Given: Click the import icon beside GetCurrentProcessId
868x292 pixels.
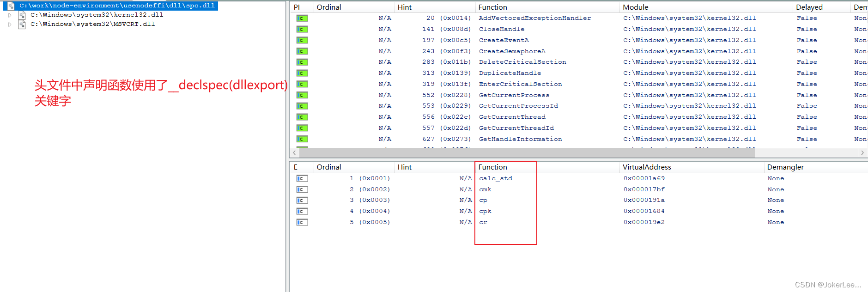Looking at the screenshot, I should (302, 106).
